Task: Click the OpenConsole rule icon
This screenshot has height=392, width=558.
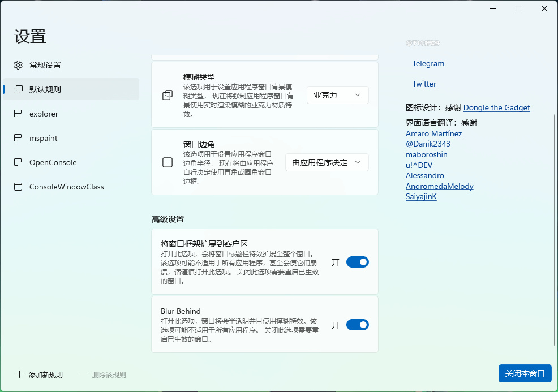Action: [18, 162]
